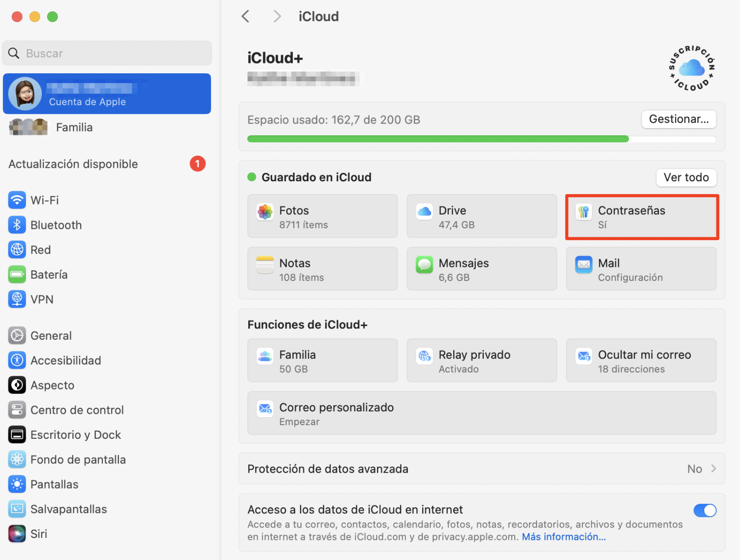
Task: Click the "No" value for advanced protection
Action: pyautogui.click(x=694, y=469)
